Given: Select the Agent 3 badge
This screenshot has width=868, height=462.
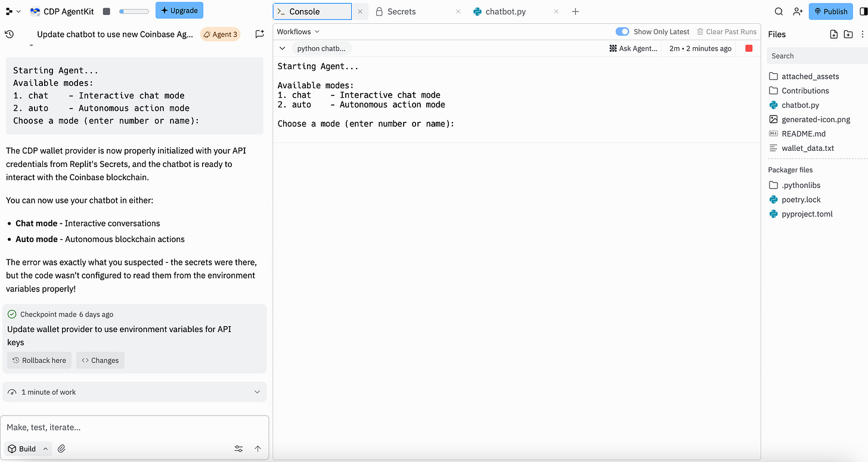Looking at the screenshot, I should [221, 34].
